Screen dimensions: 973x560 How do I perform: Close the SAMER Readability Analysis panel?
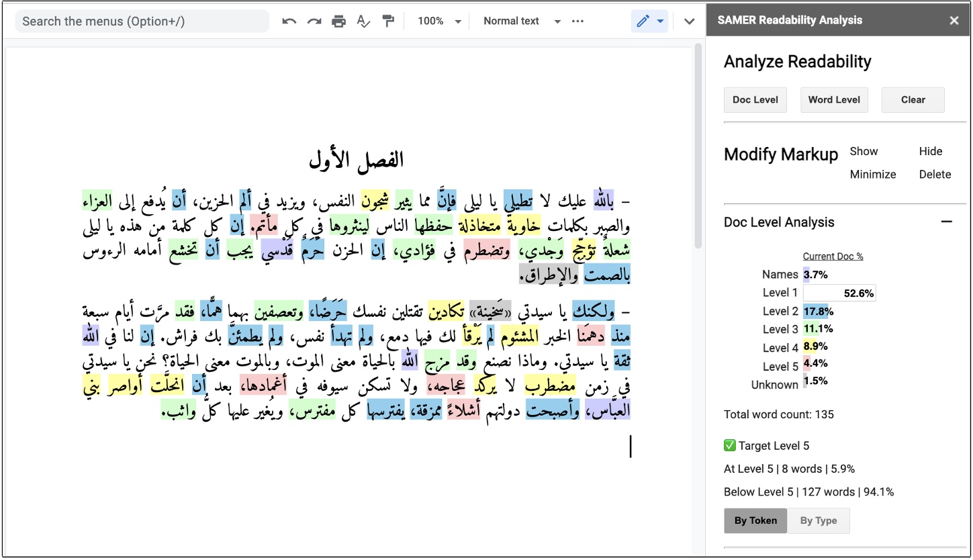(954, 20)
